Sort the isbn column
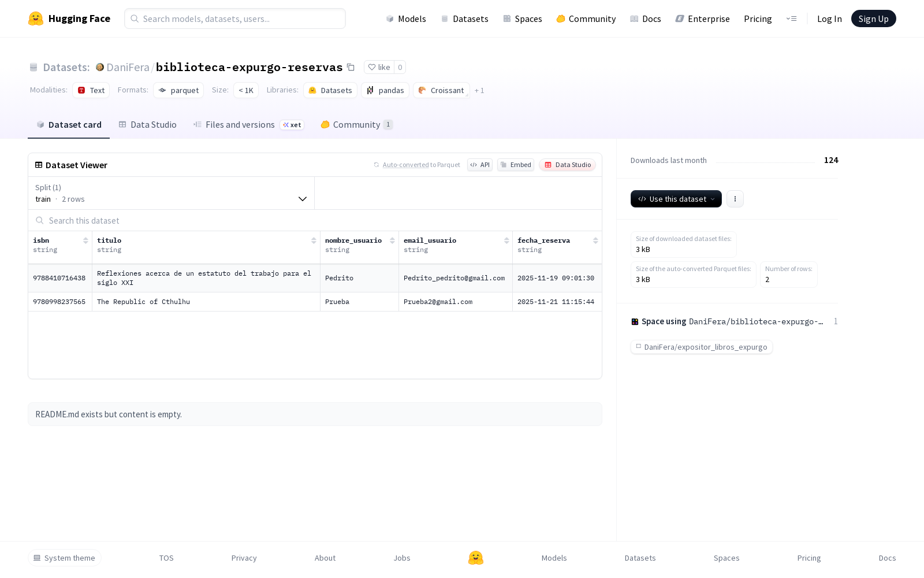 85,240
